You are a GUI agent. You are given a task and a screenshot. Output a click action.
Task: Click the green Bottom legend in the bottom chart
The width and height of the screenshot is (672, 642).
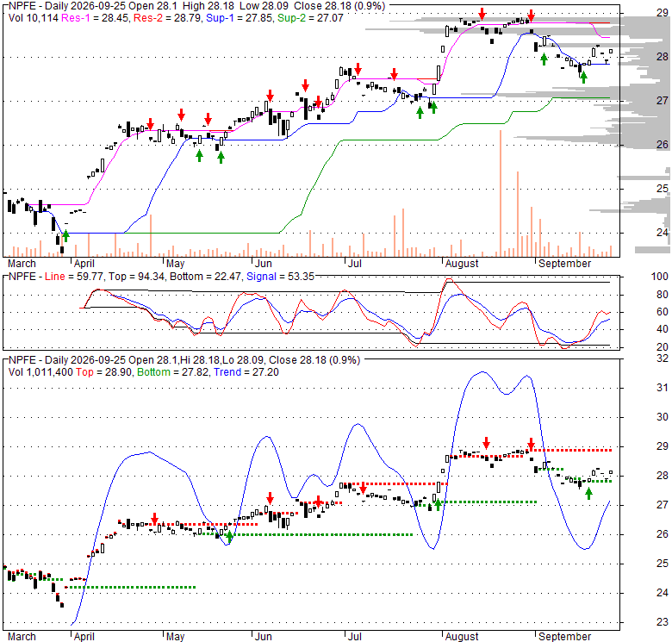pyautogui.click(x=153, y=372)
